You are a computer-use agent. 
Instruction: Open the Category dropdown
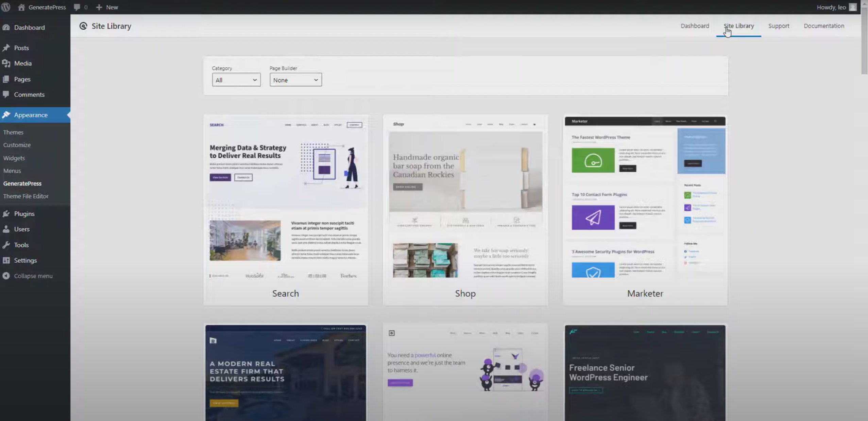pos(236,80)
